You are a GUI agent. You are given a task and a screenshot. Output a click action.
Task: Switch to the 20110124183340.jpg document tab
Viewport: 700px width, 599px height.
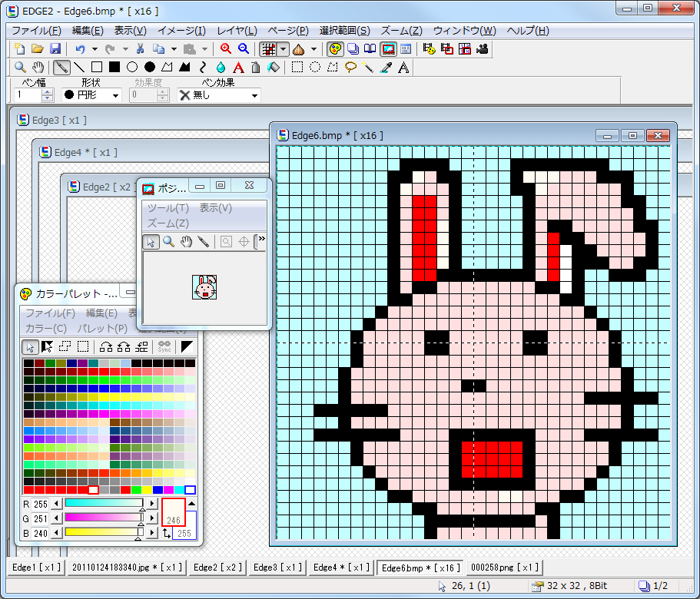point(128,568)
